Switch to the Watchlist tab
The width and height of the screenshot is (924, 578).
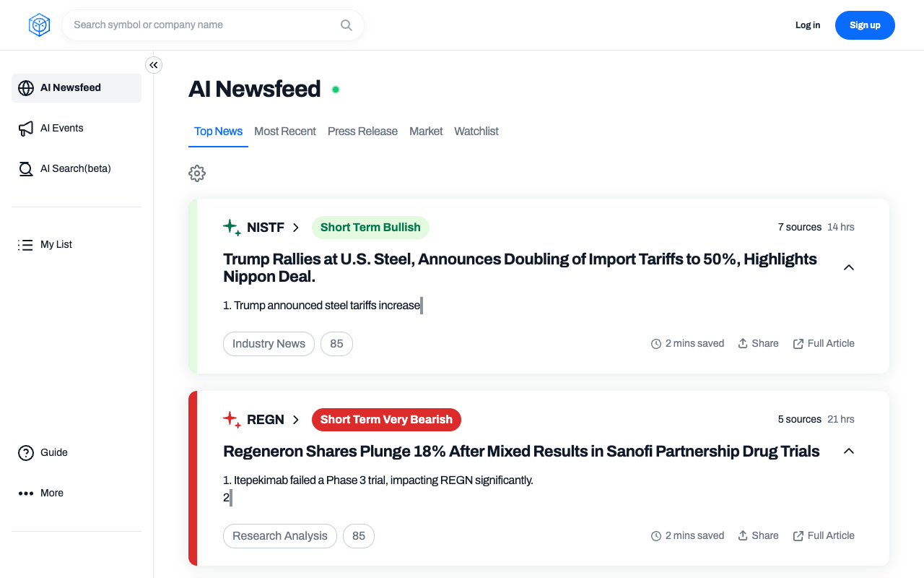(476, 131)
